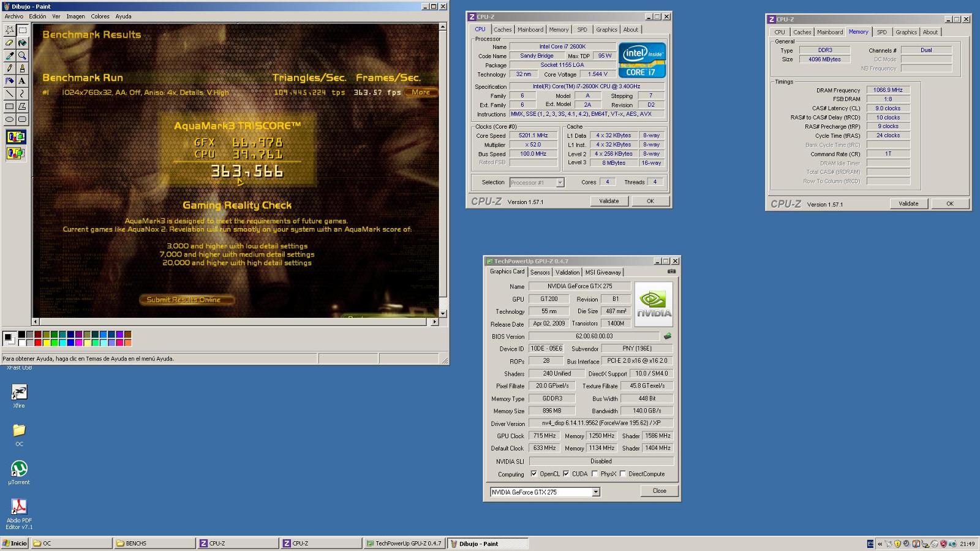Select the Free-form select tool in Paint
Viewport: 980px width, 551px height.
[x=9, y=29]
